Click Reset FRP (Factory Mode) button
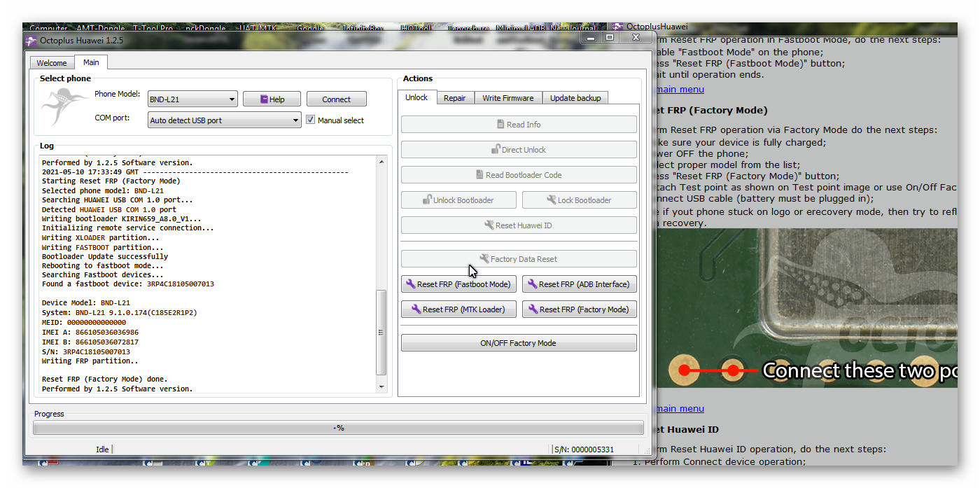This screenshot has height=488, width=980. (x=579, y=309)
